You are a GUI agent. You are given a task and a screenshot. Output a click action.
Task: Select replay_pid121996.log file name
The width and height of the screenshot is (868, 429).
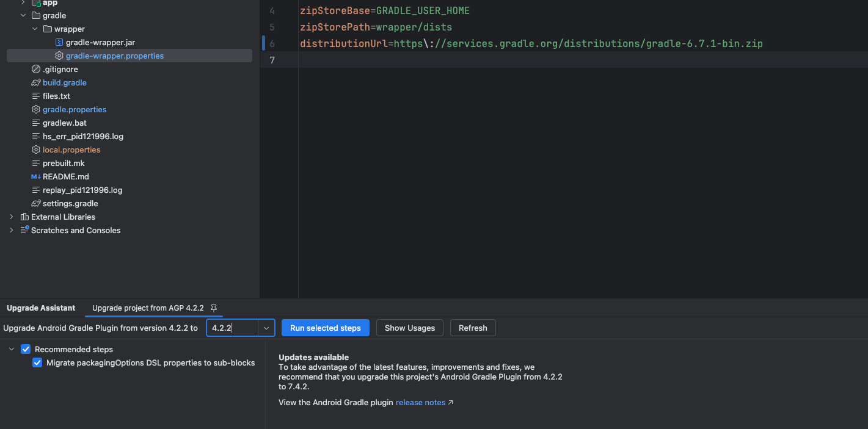pos(82,190)
